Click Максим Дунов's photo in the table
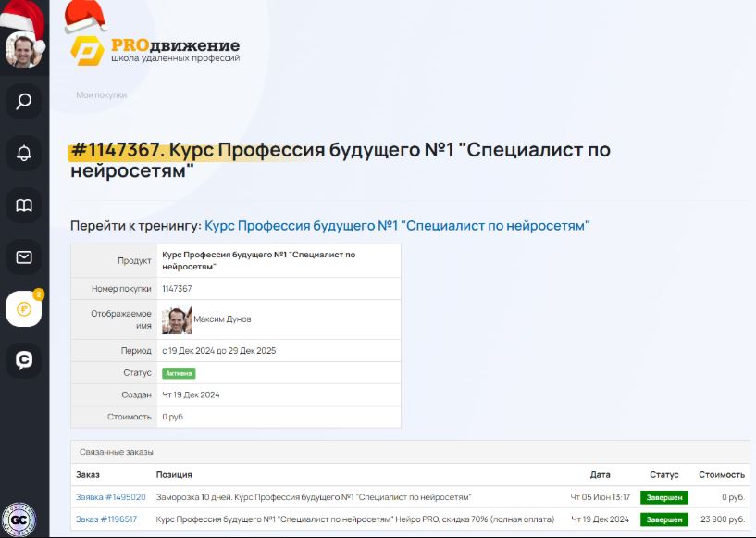Viewport: 756px width, 538px height. point(177,319)
